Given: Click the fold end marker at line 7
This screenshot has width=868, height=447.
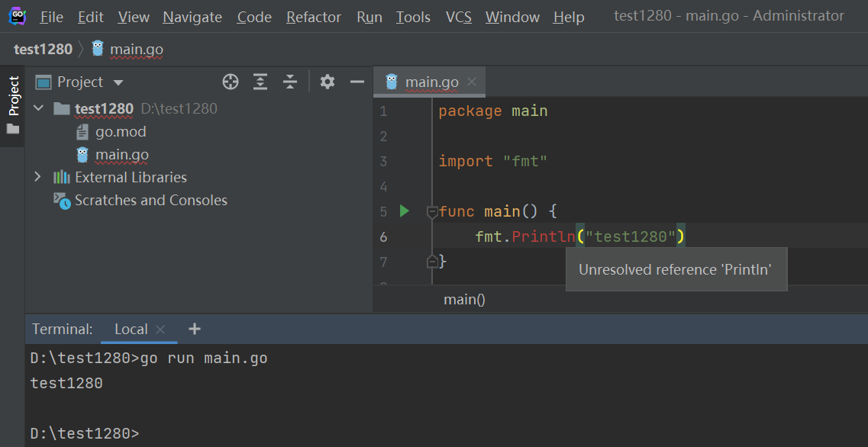Looking at the screenshot, I should 432,262.
